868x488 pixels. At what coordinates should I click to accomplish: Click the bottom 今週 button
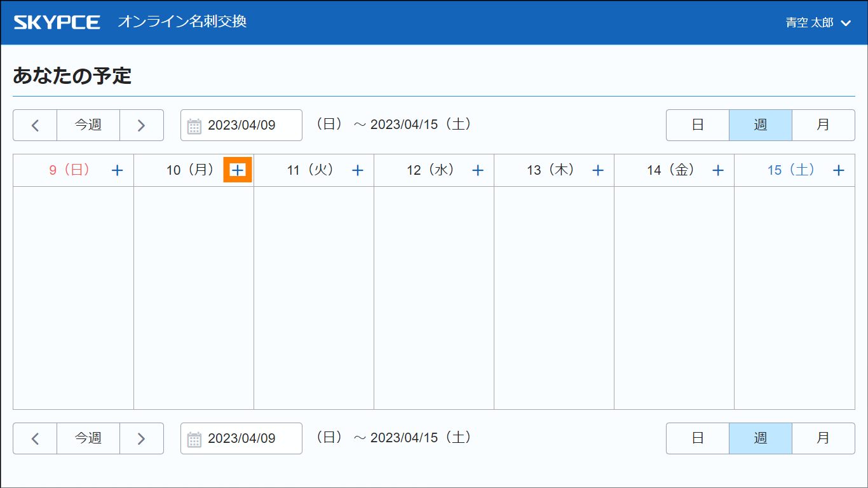88,438
